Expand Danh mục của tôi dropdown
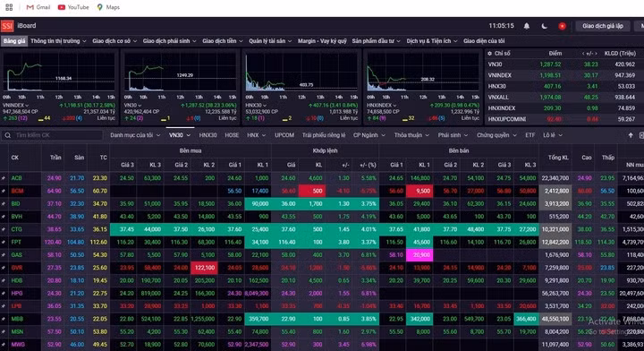The width and height of the screenshot is (644, 351). (135, 135)
